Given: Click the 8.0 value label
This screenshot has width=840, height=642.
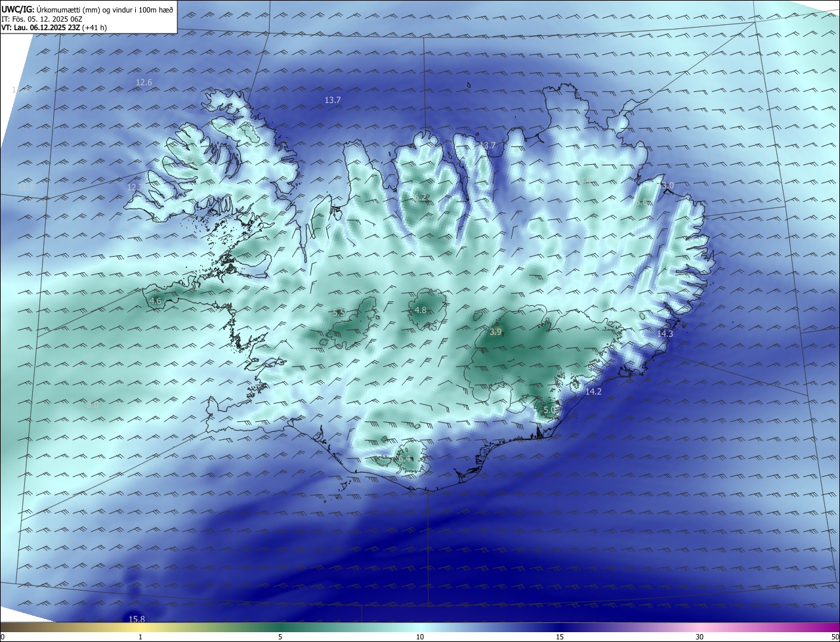Looking at the screenshot, I should pyautogui.click(x=93, y=405).
